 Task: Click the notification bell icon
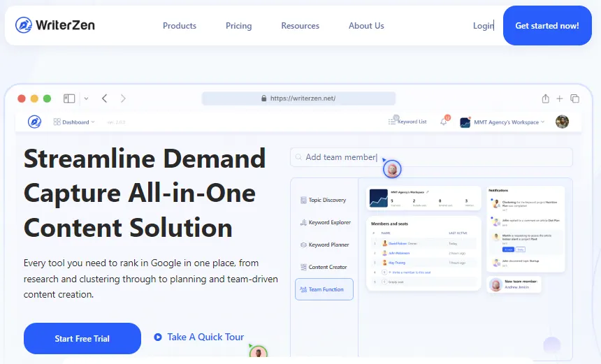tap(444, 122)
